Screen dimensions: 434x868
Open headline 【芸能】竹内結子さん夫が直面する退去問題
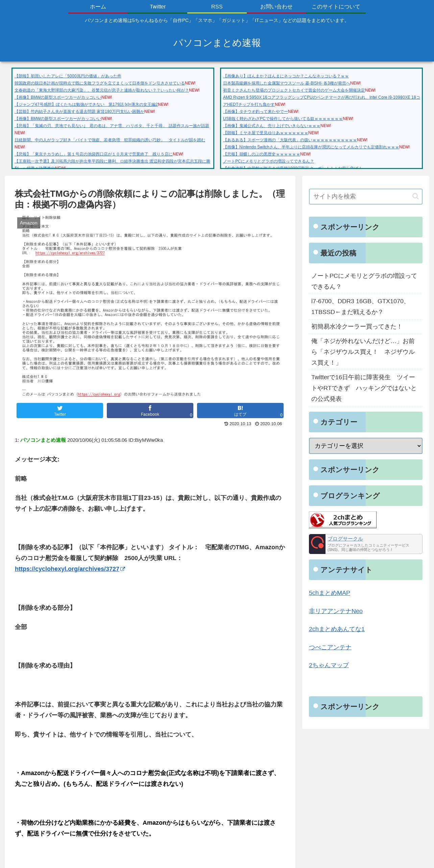(x=79, y=112)
